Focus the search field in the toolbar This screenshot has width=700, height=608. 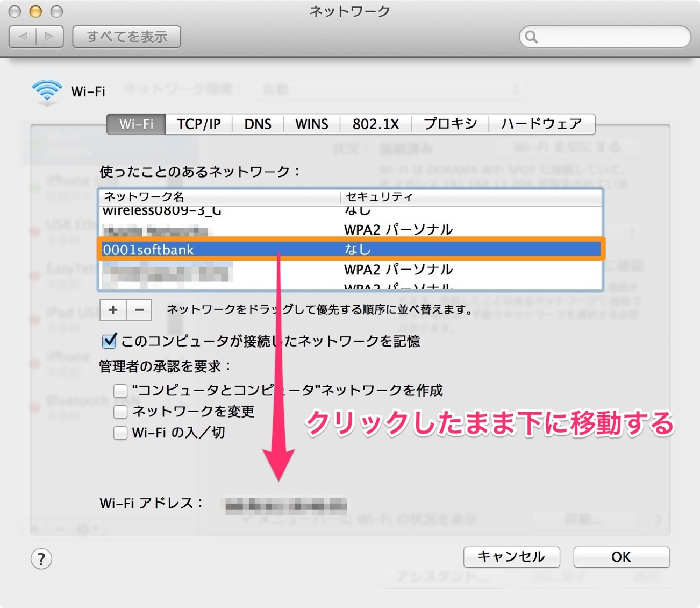point(605,37)
